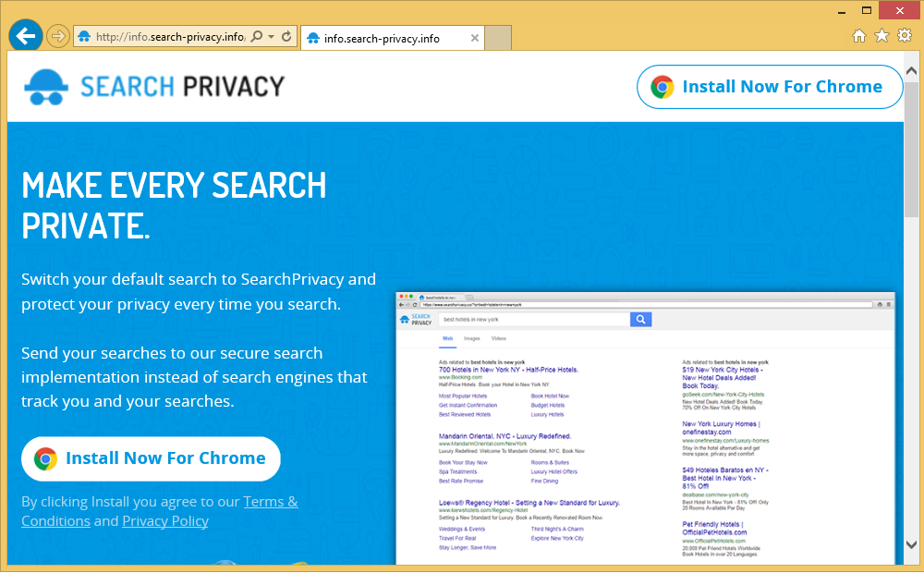This screenshot has width=924, height=573.
Task: Click scrollbar up arrow
Action: (911, 71)
